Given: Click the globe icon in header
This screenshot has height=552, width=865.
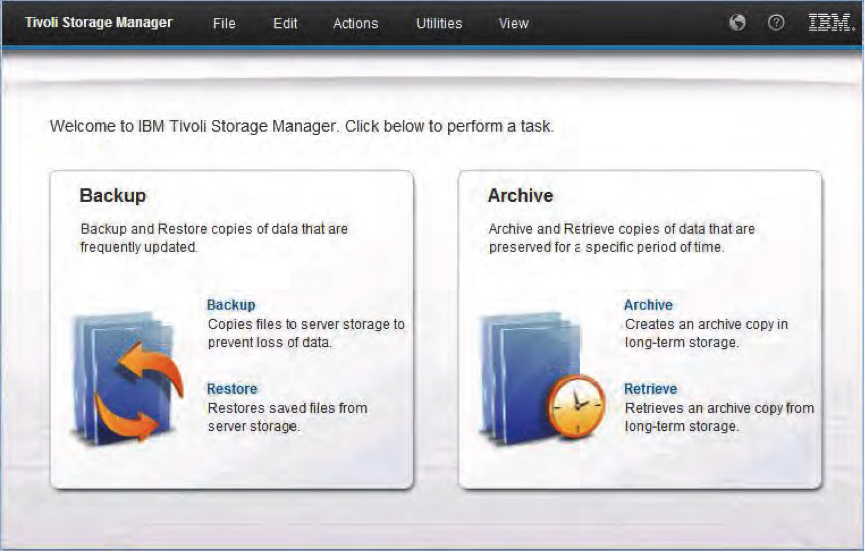Looking at the screenshot, I should pyautogui.click(x=737, y=23).
